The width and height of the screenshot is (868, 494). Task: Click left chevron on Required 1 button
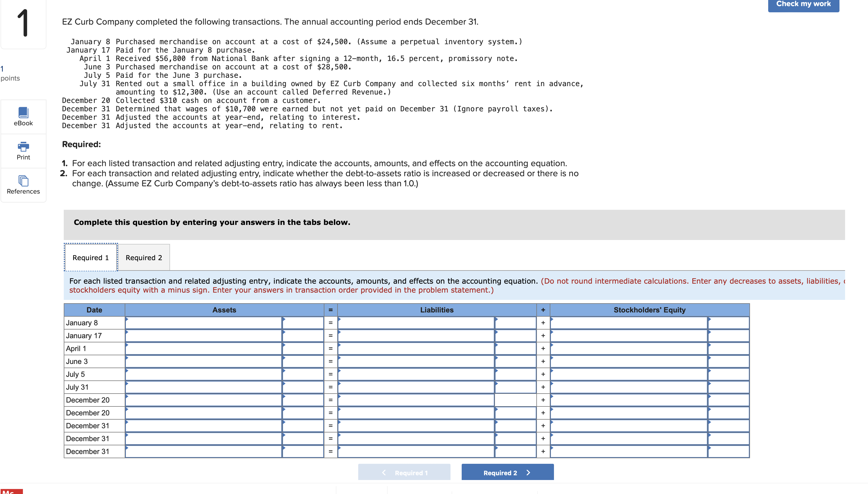point(384,473)
